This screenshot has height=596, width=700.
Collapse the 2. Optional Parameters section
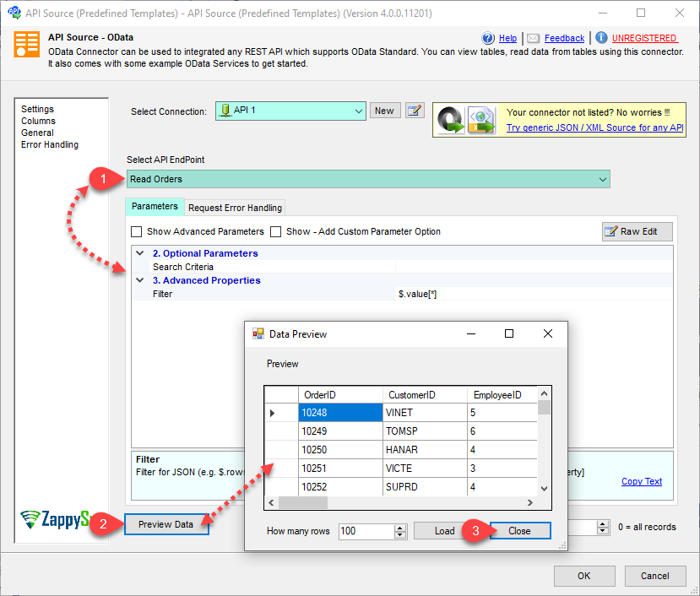(x=139, y=253)
